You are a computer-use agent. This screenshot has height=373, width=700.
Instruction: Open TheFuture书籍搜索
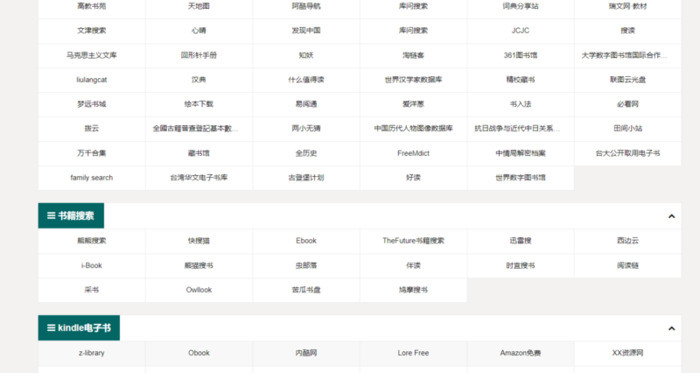click(x=413, y=241)
